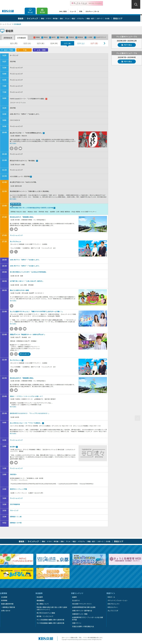Open website icon for 17:35 きょうとDays
This screenshot has height=644, width=142.
click(x=11, y=252)
